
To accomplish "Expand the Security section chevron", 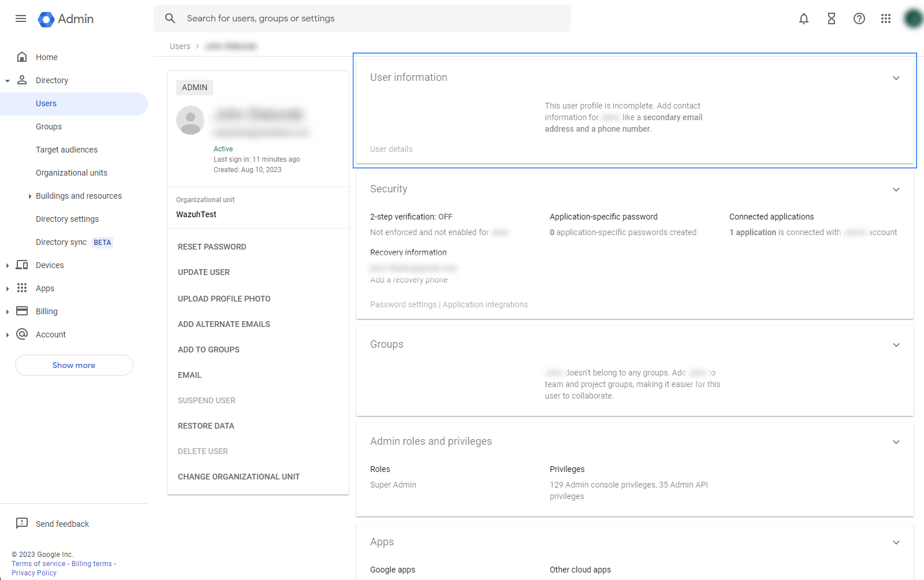I will 896,189.
